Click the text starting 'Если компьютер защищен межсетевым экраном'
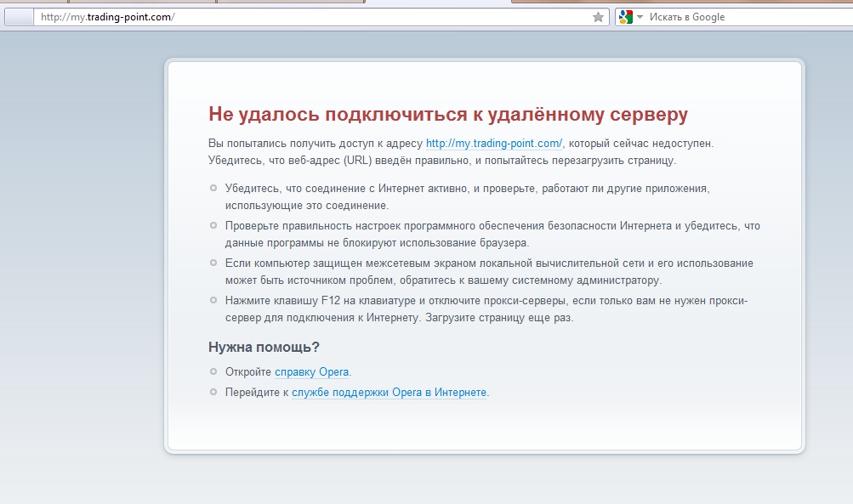Screen dimensions: 853x504 pos(489,272)
